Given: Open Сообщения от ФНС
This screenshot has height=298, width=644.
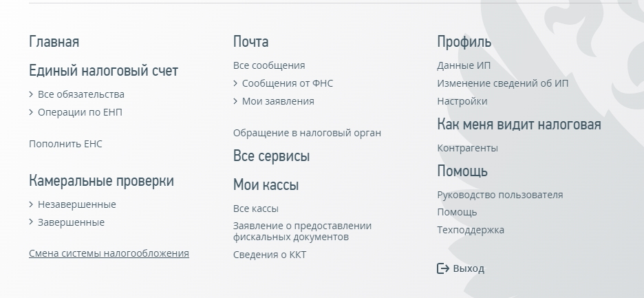Looking at the screenshot, I should (288, 83).
